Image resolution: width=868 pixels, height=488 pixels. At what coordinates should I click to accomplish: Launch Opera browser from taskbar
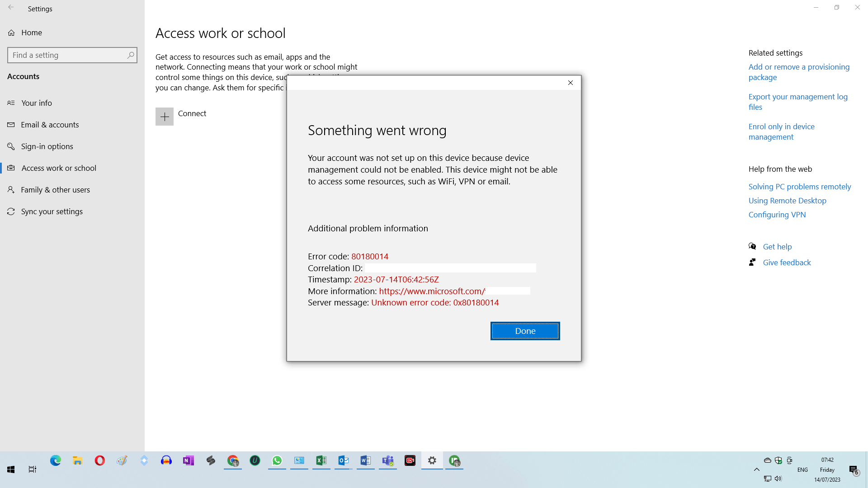(99, 460)
